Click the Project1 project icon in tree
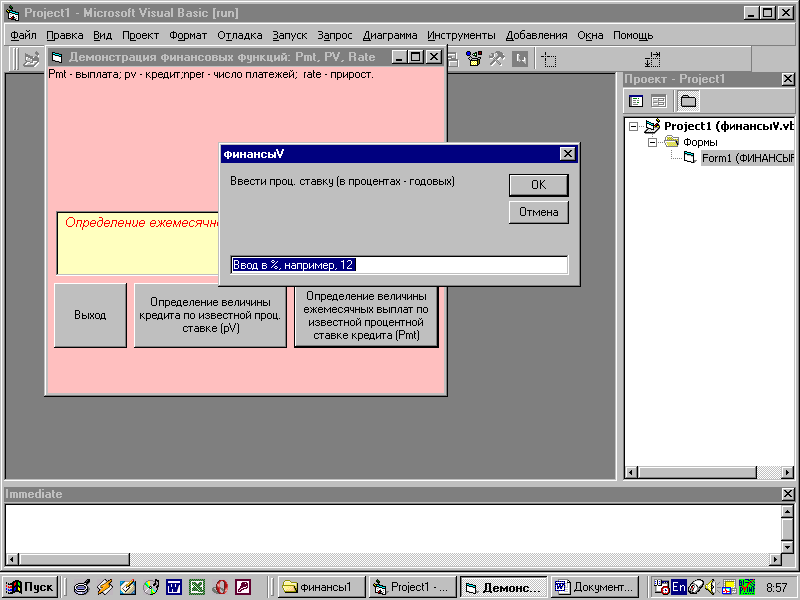 652,126
